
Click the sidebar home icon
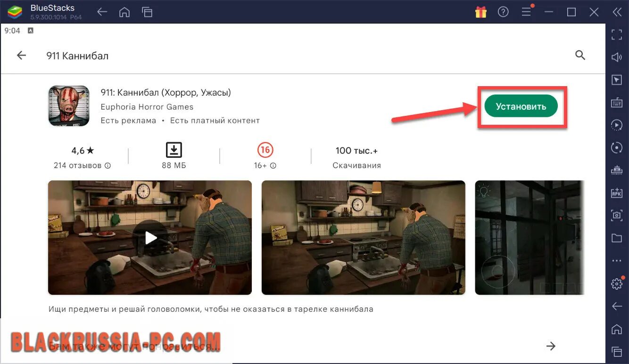[617, 329]
